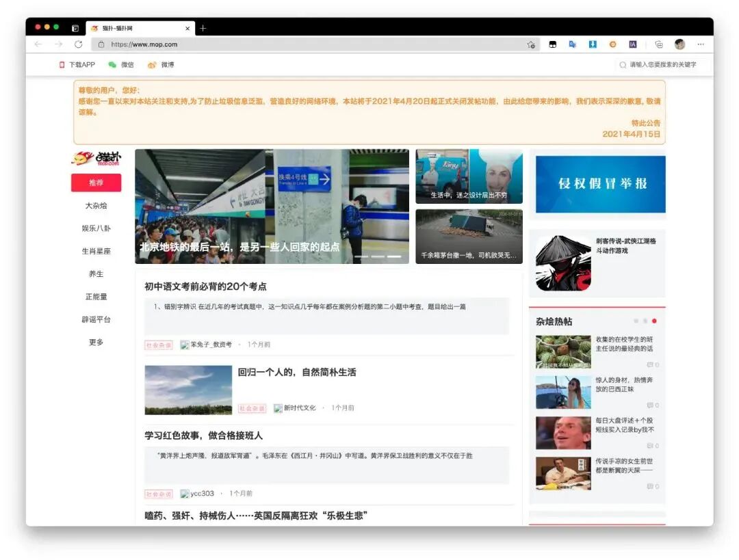Open the browser's more options menu (…)

(700, 44)
